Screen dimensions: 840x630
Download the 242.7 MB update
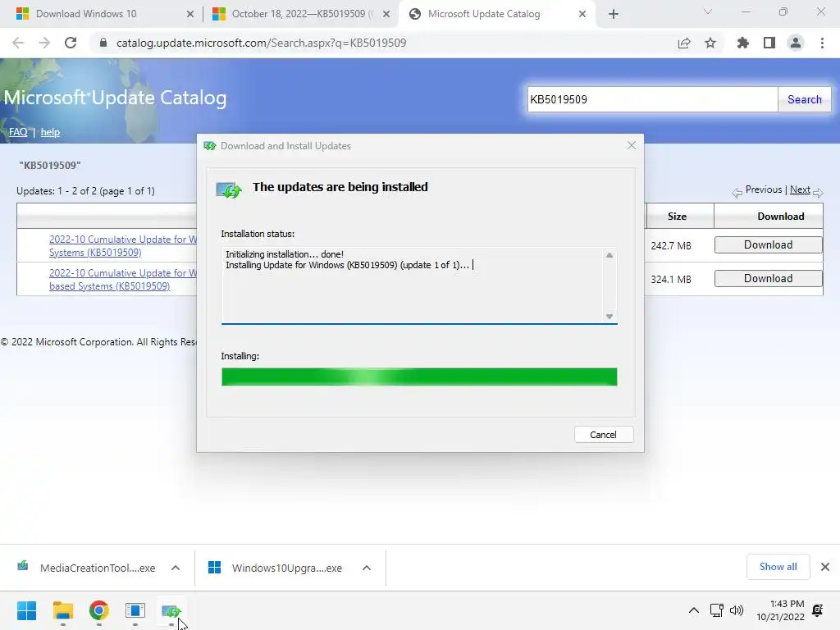(768, 244)
